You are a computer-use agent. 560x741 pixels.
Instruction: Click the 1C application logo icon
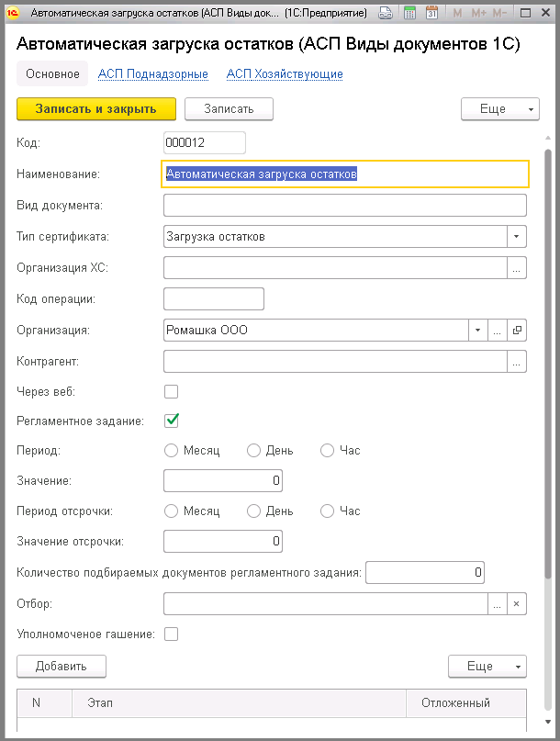click(x=12, y=13)
